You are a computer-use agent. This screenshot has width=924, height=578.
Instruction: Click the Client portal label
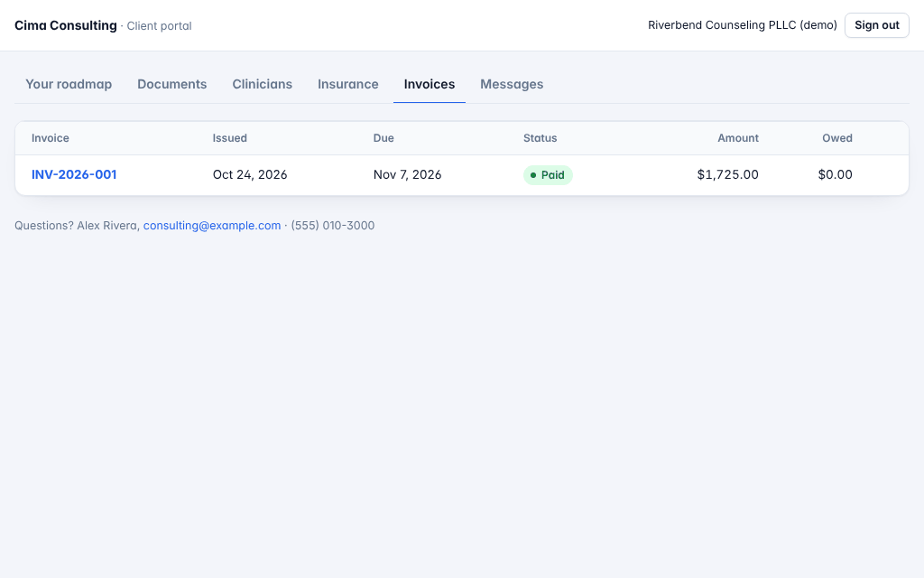pos(159,26)
